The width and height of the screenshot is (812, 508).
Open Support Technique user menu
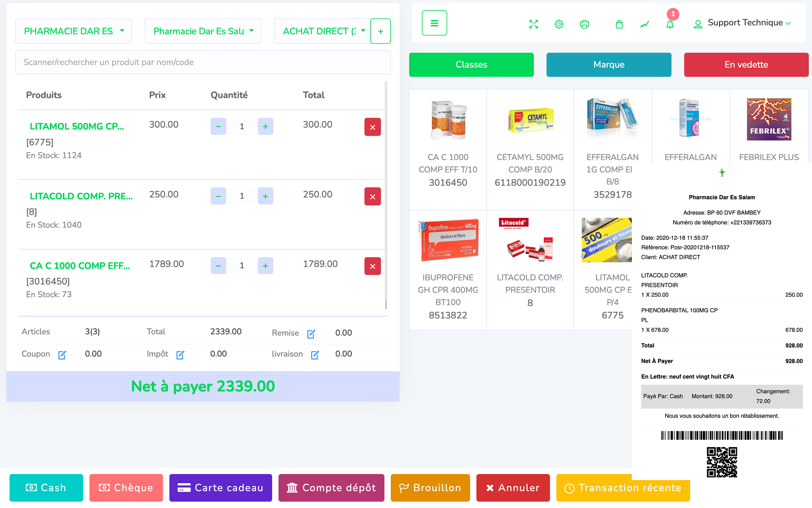[742, 23]
